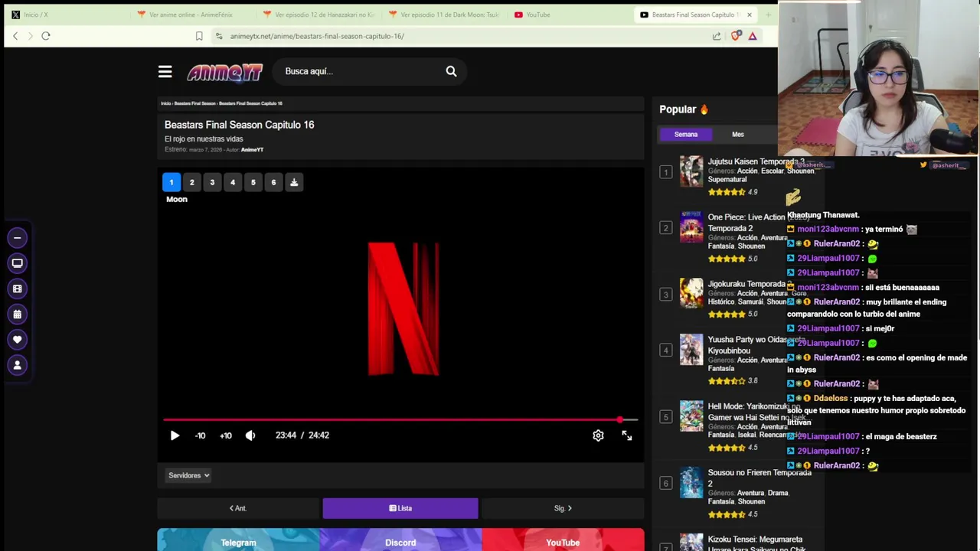Bookmark this page with the bookmark icon
Viewport: 980px width, 551px height.
(x=199, y=36)
